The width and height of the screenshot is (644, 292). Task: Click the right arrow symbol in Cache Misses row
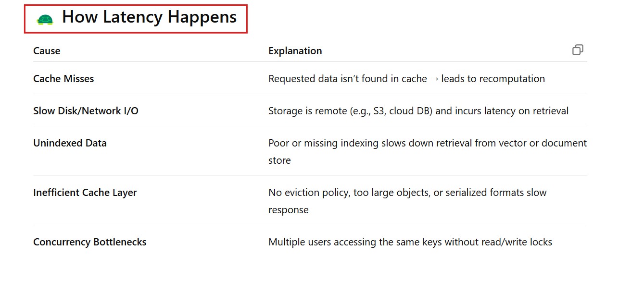coord(434,79)
